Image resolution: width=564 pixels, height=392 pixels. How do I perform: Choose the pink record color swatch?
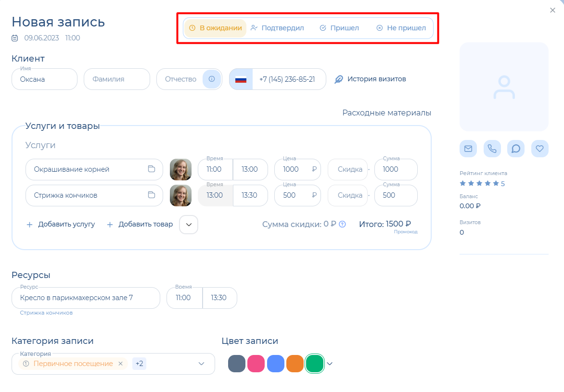pyautogui.click(x=256, y=364)
